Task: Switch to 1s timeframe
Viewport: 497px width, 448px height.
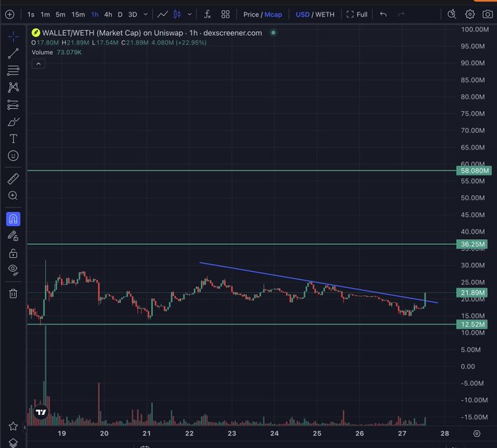Action: coord(31,15)
